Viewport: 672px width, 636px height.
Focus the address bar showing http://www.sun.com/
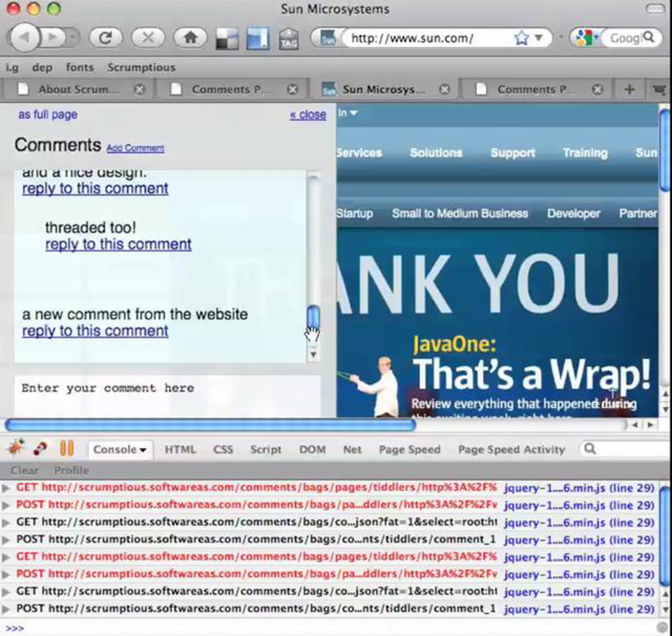(428, 38)
